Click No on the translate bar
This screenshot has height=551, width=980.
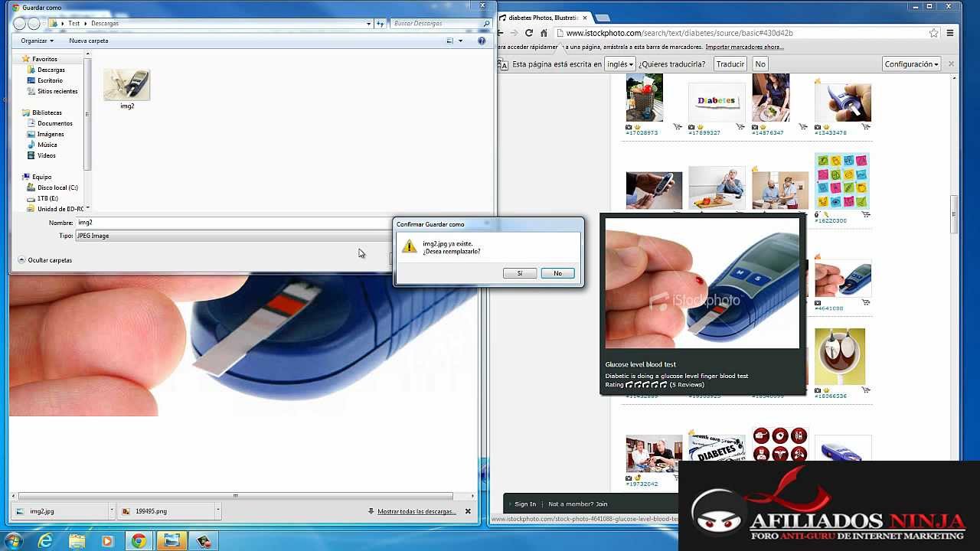click(760, 64)
